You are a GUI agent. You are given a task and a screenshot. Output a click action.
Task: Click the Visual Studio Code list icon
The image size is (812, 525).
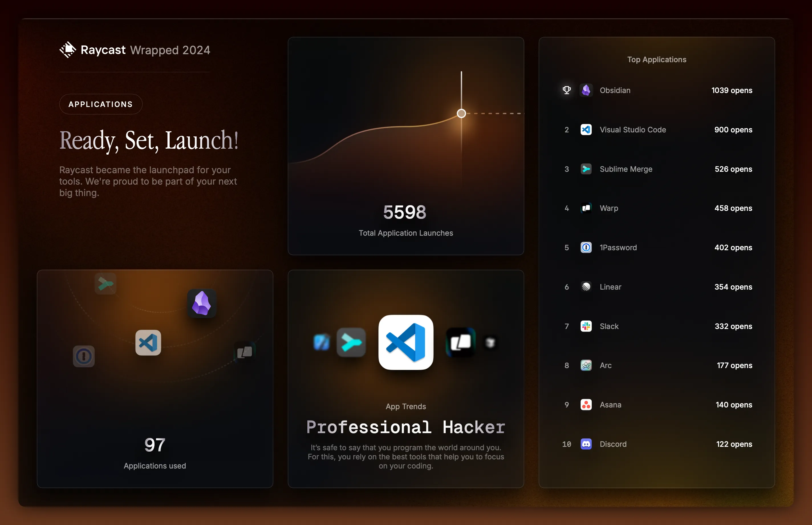tap(586, 130)
